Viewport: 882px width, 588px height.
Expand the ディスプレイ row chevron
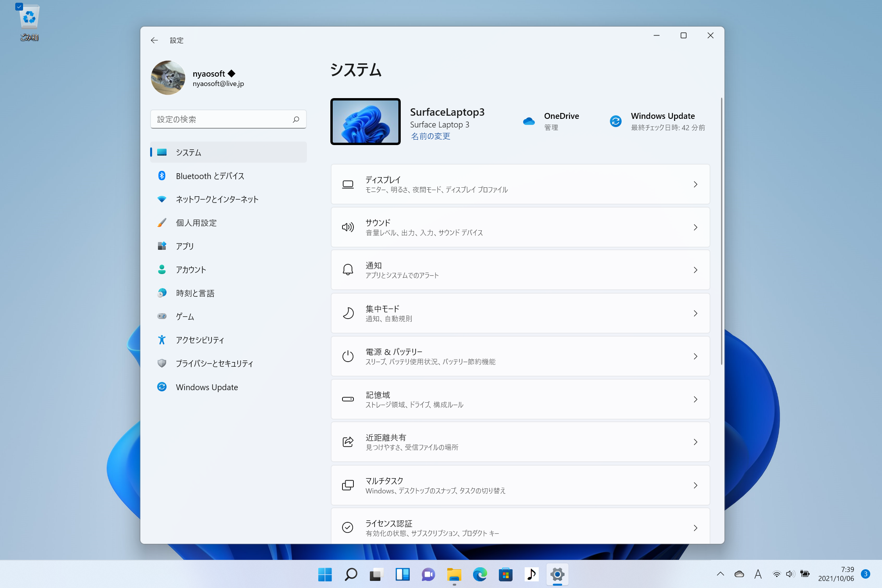click(x=696, y=184)
